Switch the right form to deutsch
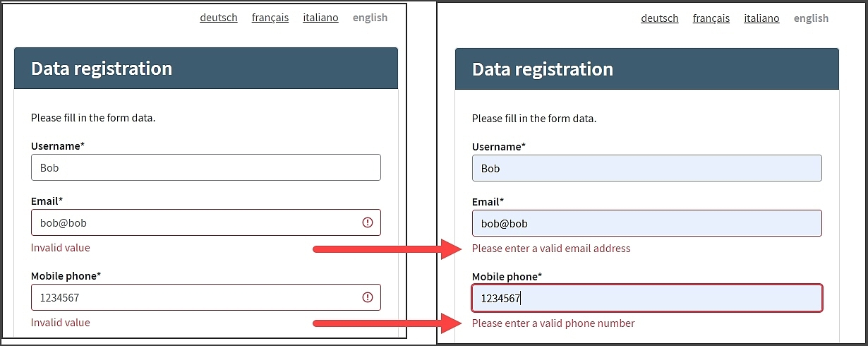The image size is (868, 346). (660, 18)
